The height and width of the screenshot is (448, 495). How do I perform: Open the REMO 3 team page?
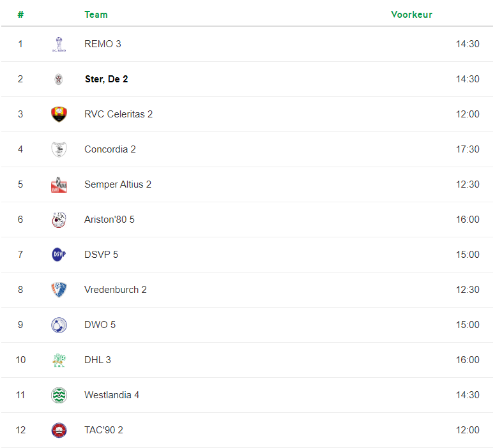(x=103, y=44)
